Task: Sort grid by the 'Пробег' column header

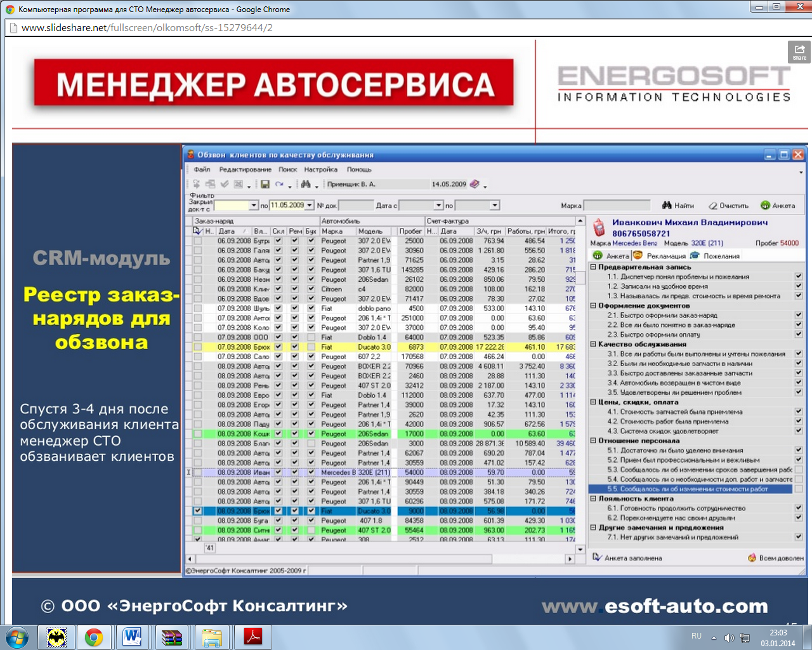Action: coord(410,231)
